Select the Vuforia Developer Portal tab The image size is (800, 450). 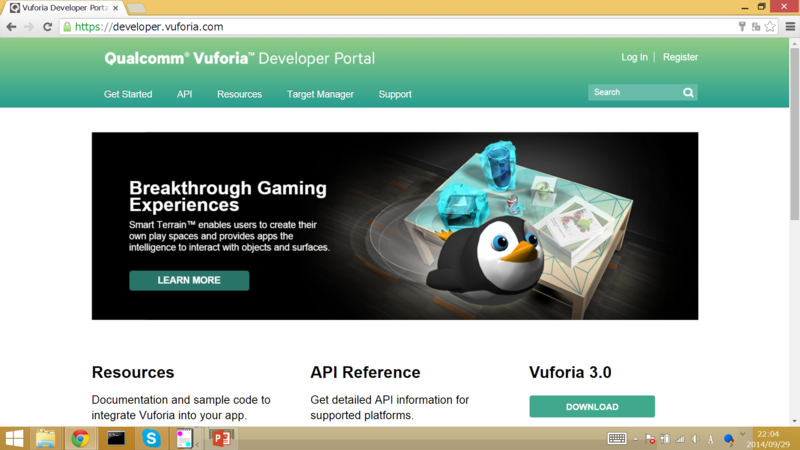pyautogui.click(x=65, y=8)
